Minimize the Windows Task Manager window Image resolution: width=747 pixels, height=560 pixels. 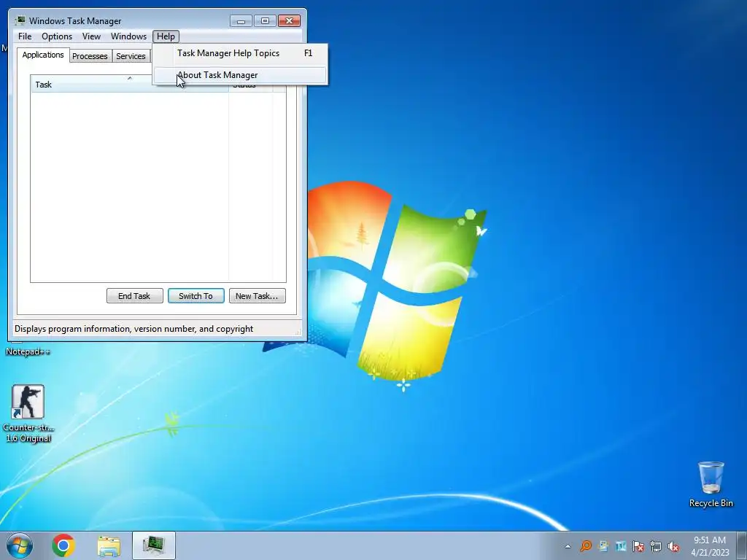pos(241,21)
